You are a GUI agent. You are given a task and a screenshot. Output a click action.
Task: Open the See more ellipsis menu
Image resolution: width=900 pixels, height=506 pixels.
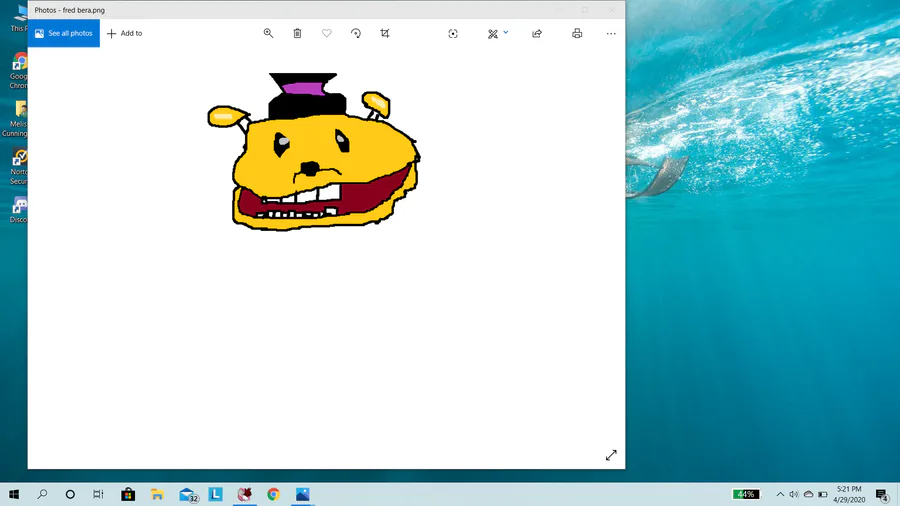click(x=611, y=33)
